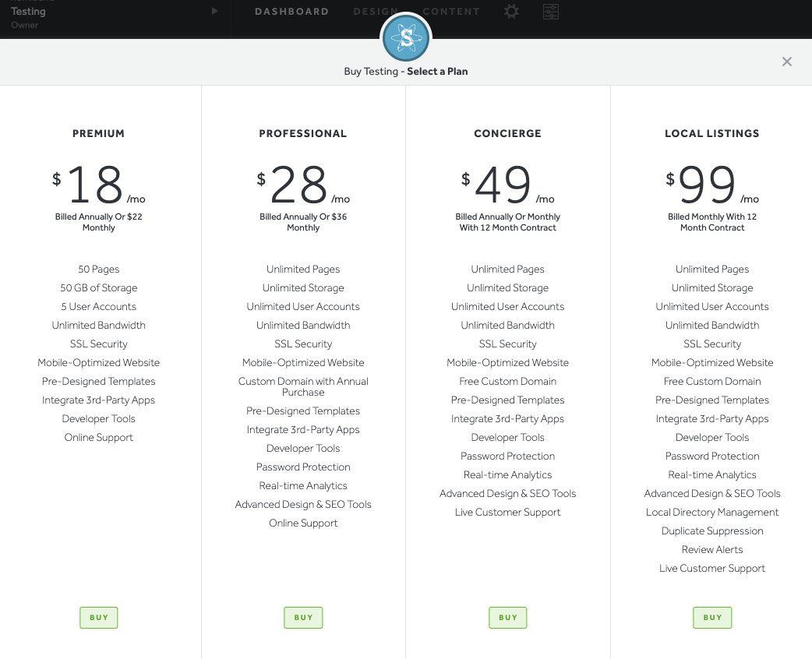Open the sliders panel icon in top bar
The width and height of the screenshot is (812, 659).
coord(550,12)
